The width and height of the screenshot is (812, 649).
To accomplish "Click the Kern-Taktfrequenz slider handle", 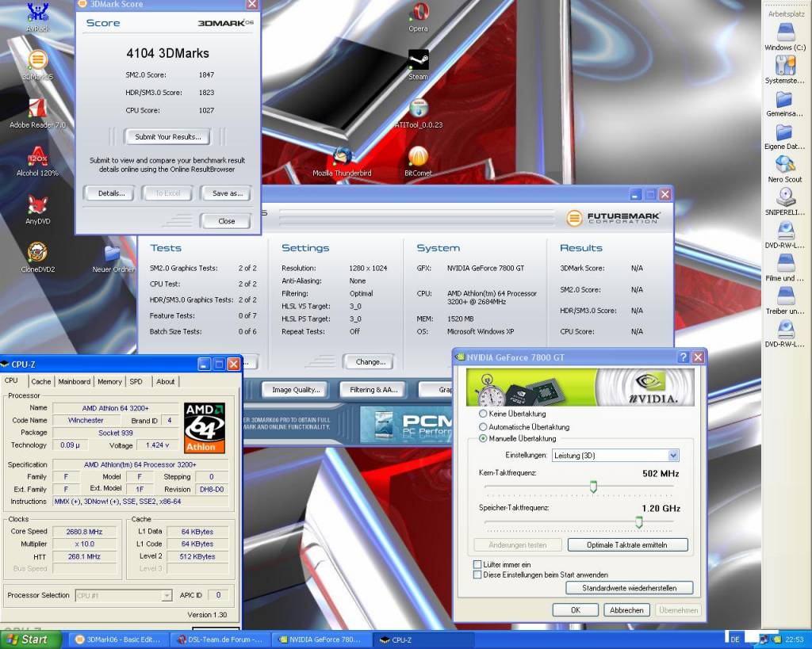I will tap(593, 487).
